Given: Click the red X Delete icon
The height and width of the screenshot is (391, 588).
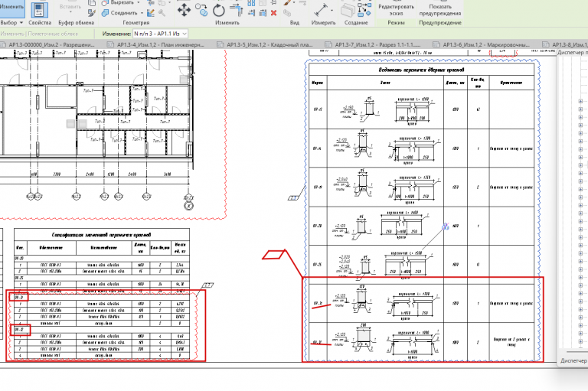Looking at the screenshot, I should coord(274,13).
